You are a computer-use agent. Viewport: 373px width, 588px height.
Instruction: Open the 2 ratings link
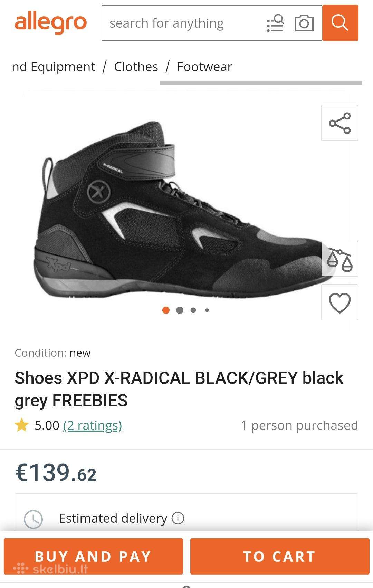click(x=93, y=425)
